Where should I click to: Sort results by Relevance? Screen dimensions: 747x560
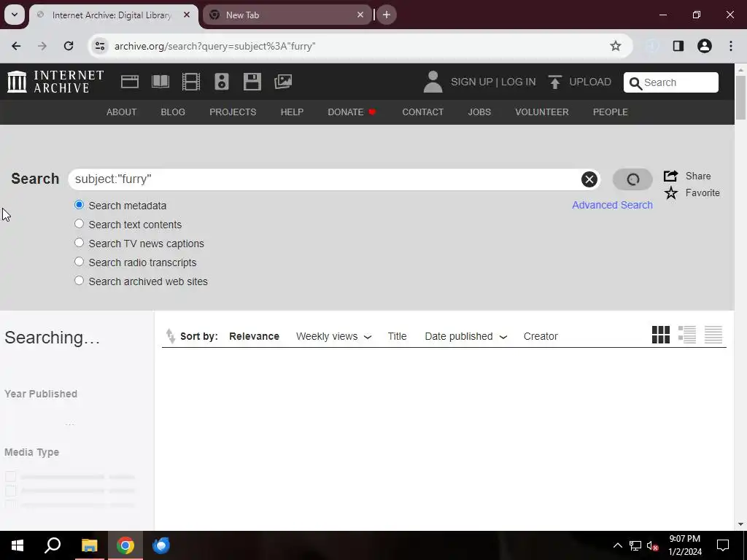254,336
